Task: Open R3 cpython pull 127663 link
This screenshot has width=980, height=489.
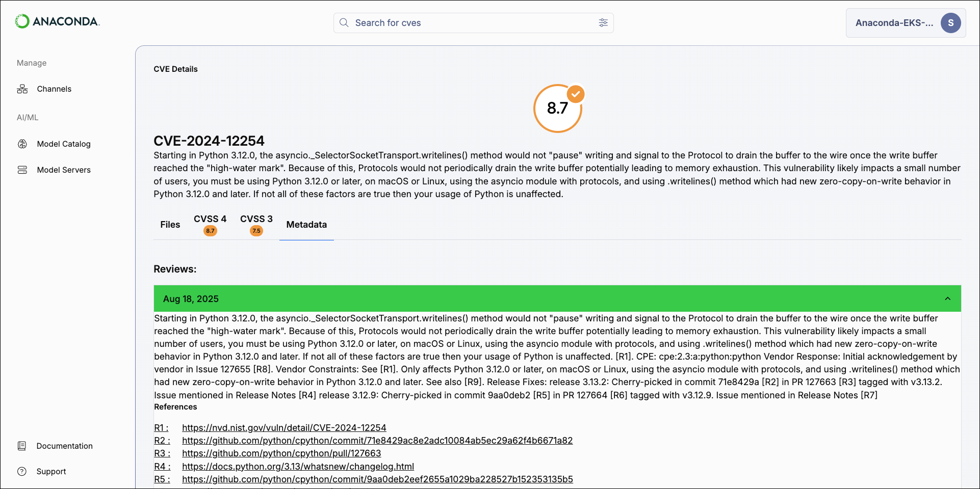Action: coord(281,453)
